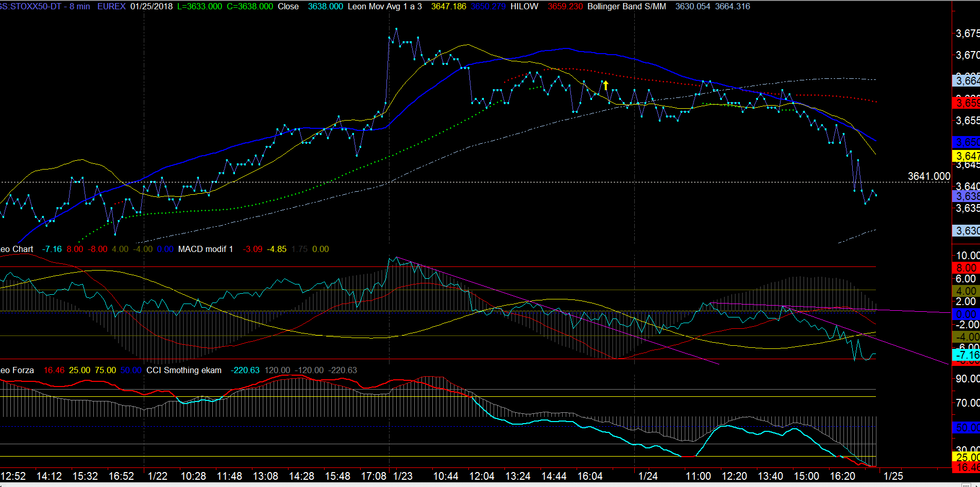Select the yellow 3647.186 moving average value
This screenshot has height=487, width=980.
tap(449, 7)
